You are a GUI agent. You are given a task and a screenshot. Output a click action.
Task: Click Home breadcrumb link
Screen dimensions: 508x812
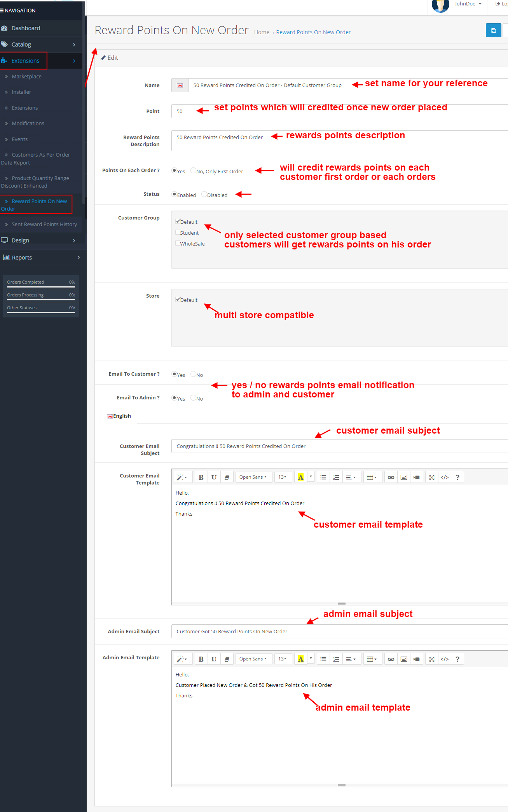tap(262, 32)
